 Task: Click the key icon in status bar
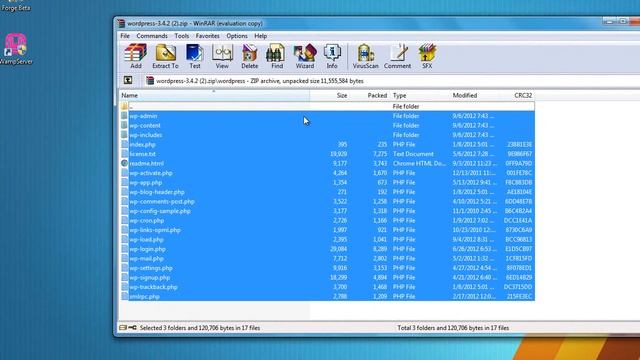click(132, 327)
